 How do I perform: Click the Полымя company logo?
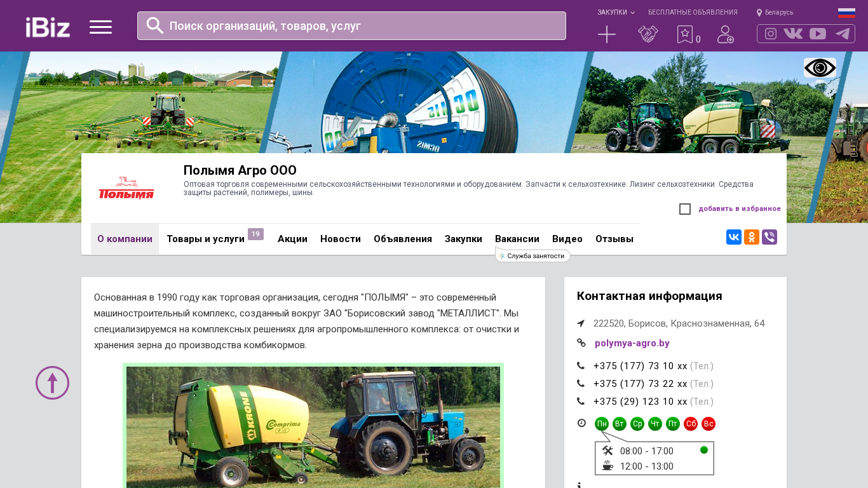[126, 188]
